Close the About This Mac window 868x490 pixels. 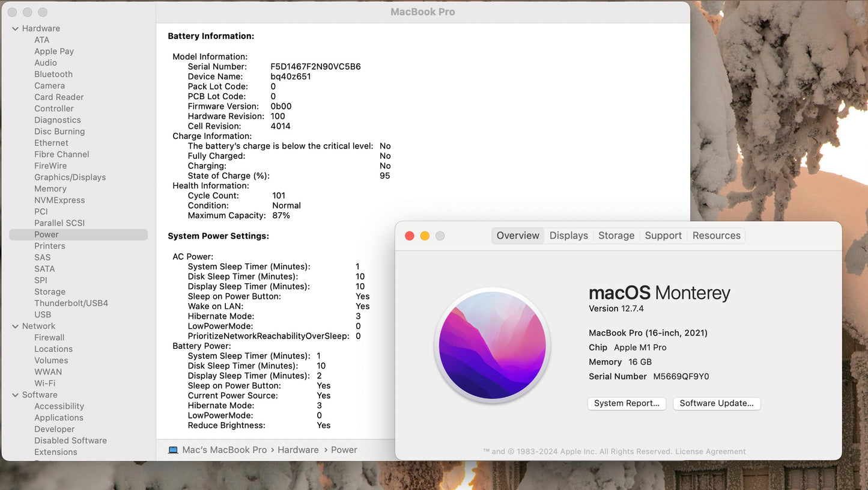coord(410,236)
